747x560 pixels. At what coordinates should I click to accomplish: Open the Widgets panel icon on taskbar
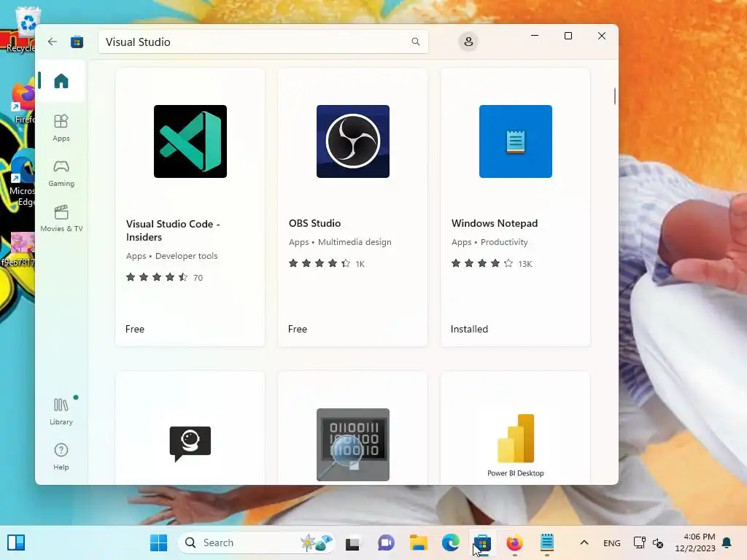16,542
